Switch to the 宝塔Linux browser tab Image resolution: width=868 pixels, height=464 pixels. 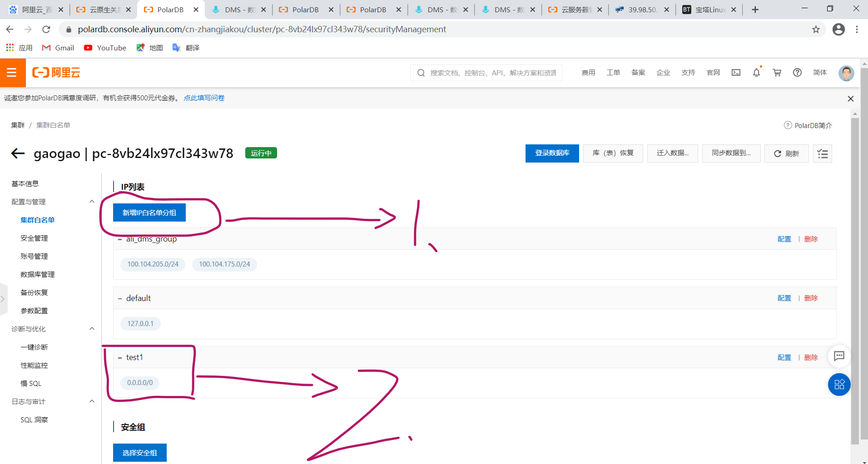pyautogui.click(x=709, y=10)
